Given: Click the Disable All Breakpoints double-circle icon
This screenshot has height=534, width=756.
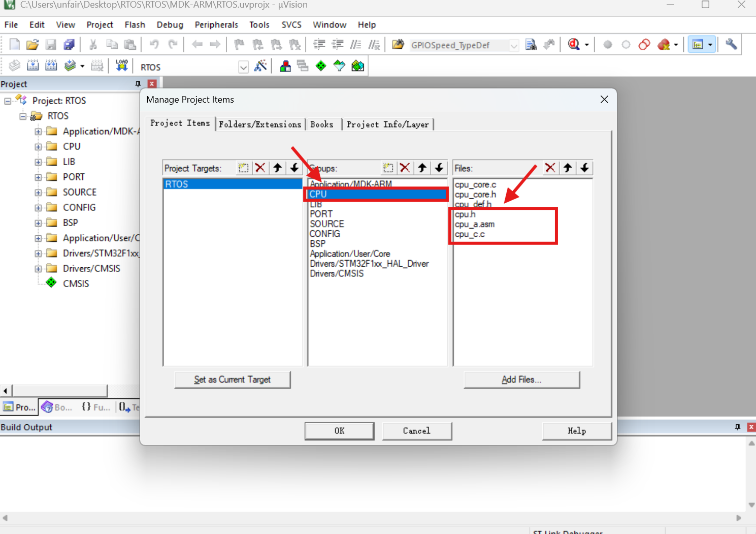Looking at the screenshot, I should [644, 45].
